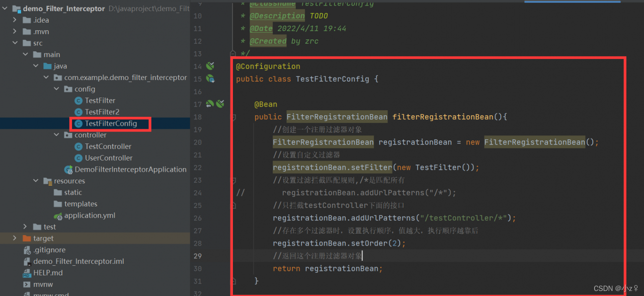Click the demo_Filter_Interceptor.iml file icon
The width and height of the screenshot is (644, 296).
(27, 261)
